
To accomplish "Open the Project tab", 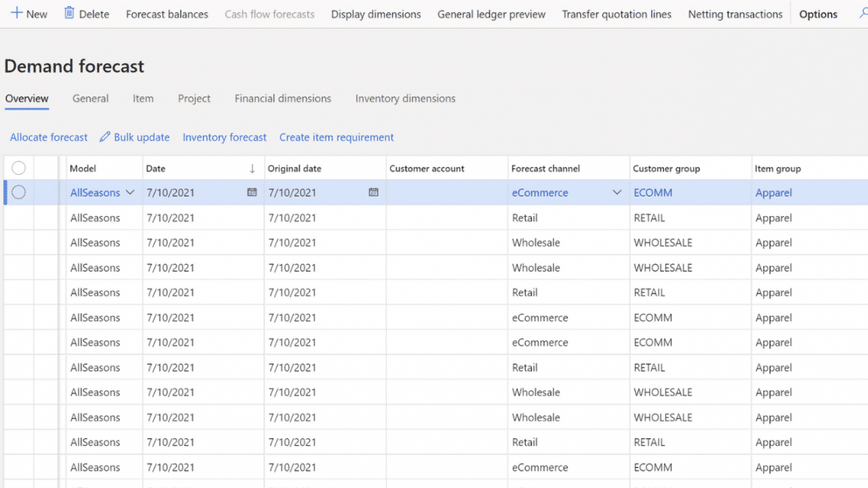I will point(194,98).
